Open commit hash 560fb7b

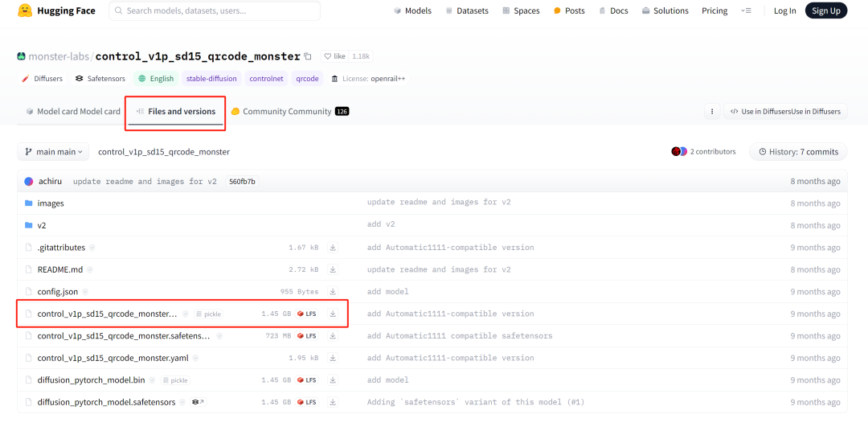(x=242, y=181)
